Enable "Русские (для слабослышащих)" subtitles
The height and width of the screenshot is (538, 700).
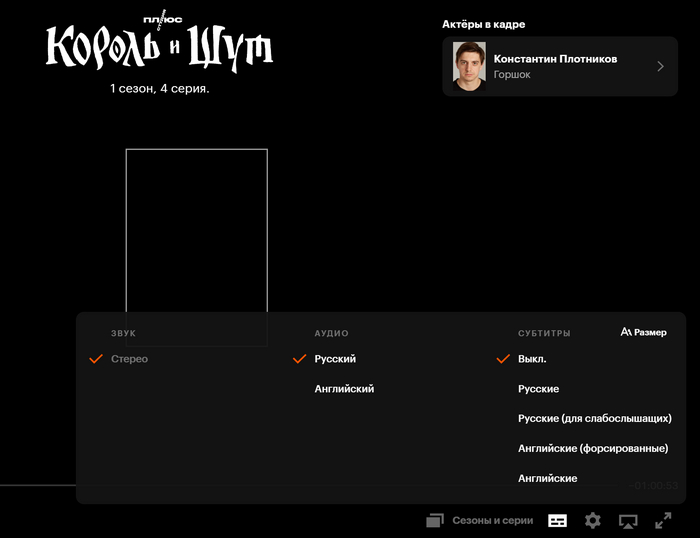(595, 418)
